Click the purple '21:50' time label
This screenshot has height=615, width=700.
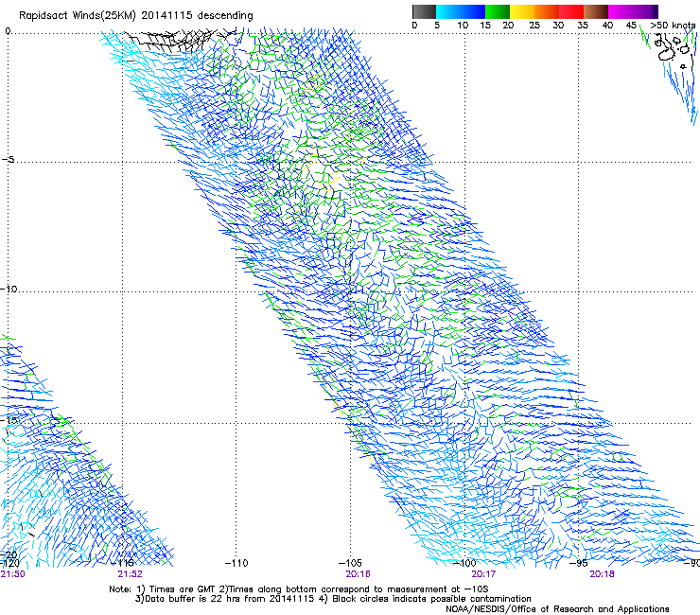pyautogui.click(x=12, y=574)
